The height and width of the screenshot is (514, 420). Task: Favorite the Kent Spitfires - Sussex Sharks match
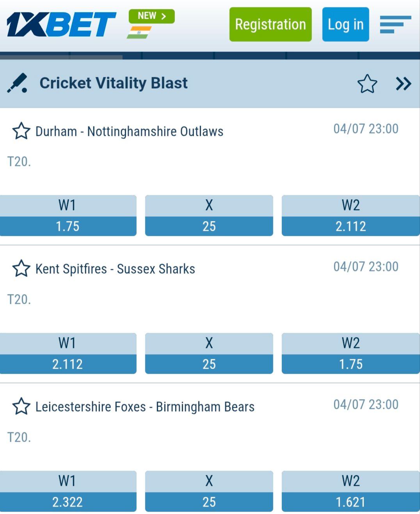click(21, 269)
